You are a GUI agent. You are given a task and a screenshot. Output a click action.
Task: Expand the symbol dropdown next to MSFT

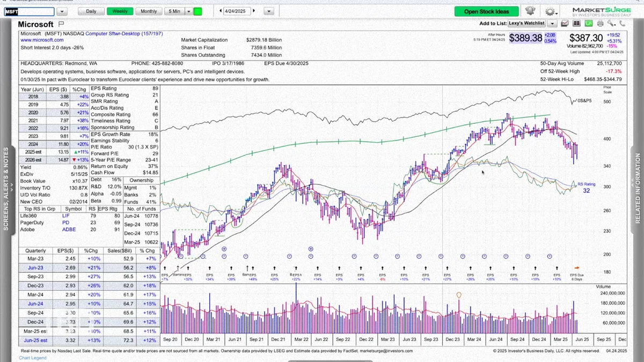coord(62,11)
